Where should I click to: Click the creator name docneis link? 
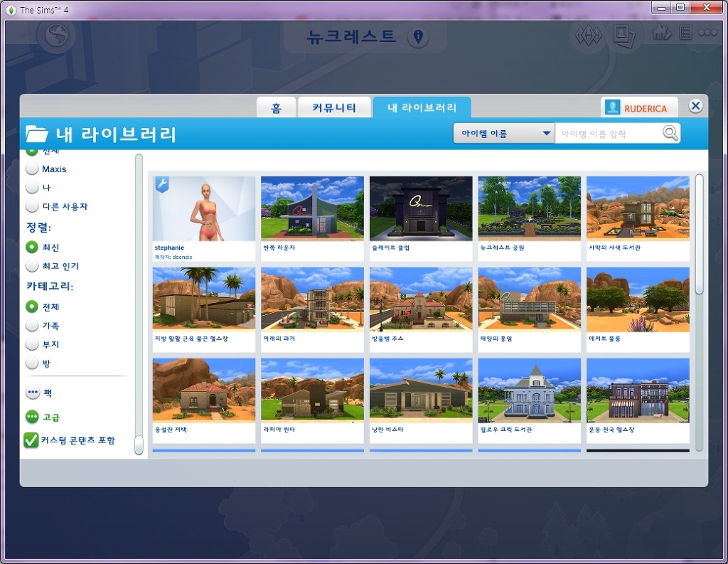(182, 257)
